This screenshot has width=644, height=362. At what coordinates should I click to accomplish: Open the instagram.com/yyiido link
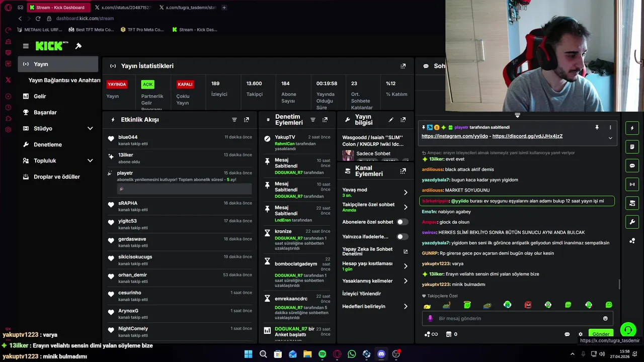tap(454, 136)
